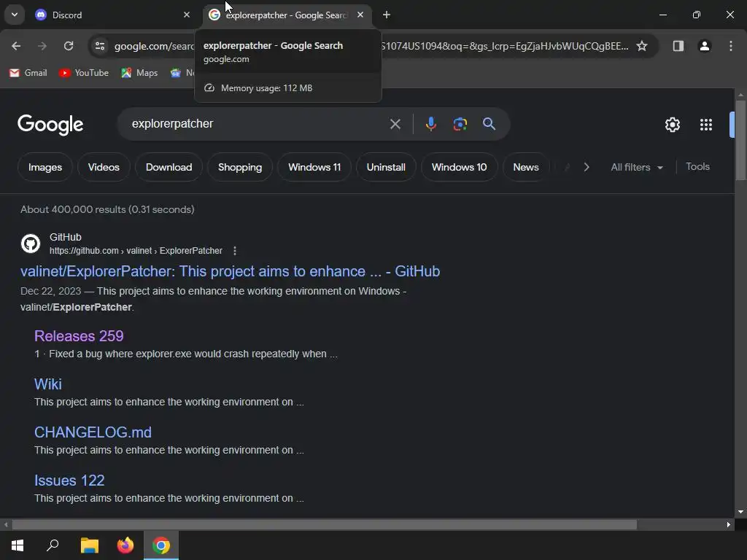Restore down the Chrome window
The width and height of the screenshot is (747, 560).
tap(697, 15)
